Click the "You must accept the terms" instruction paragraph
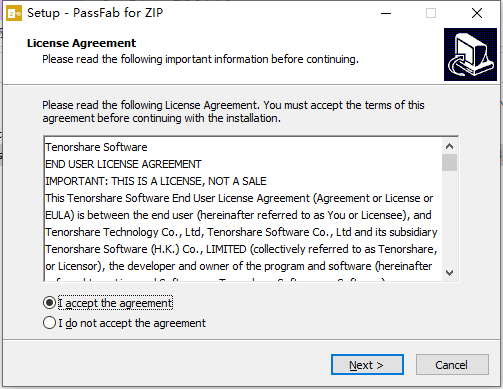 pyautogui.click(x=233, y=111)
